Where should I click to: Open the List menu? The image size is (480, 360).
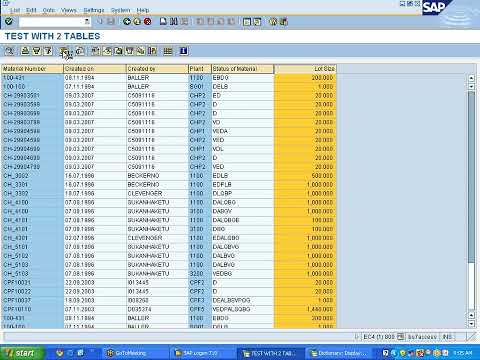[15, 10]
